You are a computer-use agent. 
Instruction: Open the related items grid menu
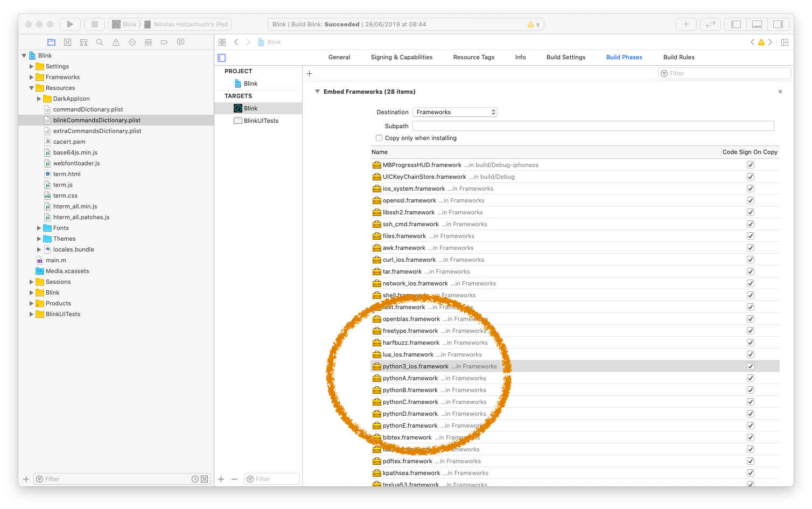(222, 42)
